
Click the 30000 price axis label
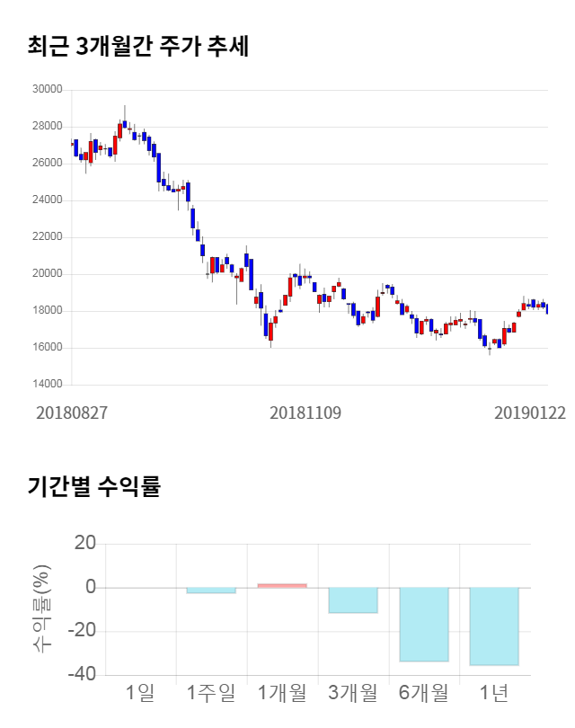click(47, 90)
